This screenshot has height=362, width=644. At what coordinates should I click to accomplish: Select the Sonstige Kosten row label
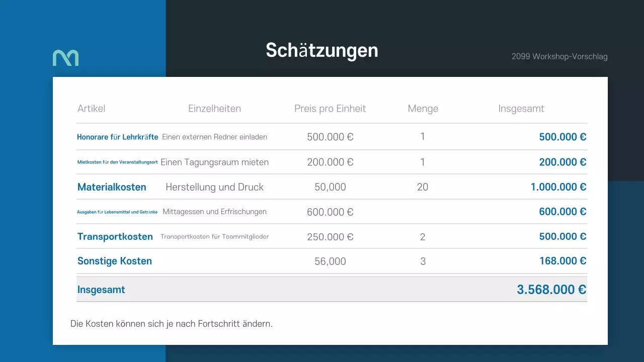click(115, 261)
